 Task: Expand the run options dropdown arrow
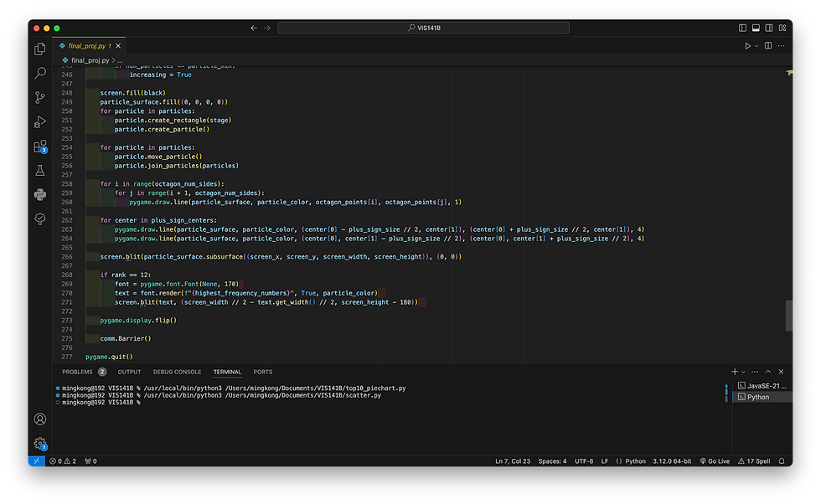(756, 46)
